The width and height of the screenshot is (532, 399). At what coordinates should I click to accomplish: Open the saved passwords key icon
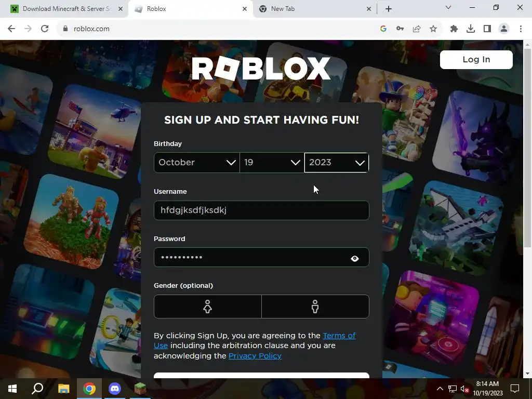point(400,29)
